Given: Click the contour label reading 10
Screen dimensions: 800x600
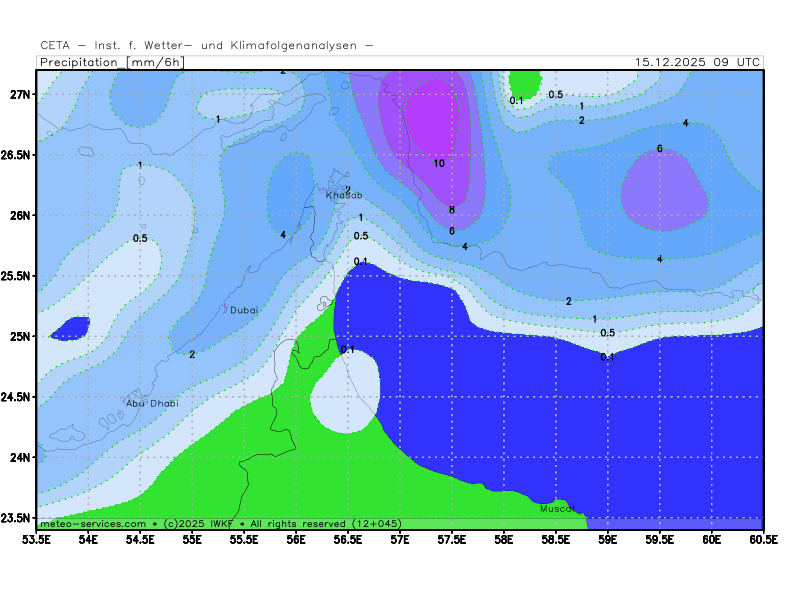Looking at the screenshot, I should coord(439,163).
